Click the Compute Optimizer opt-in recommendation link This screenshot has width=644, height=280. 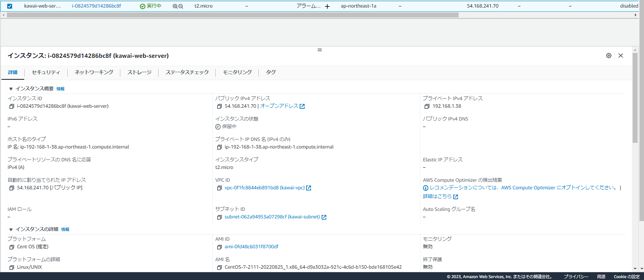point(524,188)
